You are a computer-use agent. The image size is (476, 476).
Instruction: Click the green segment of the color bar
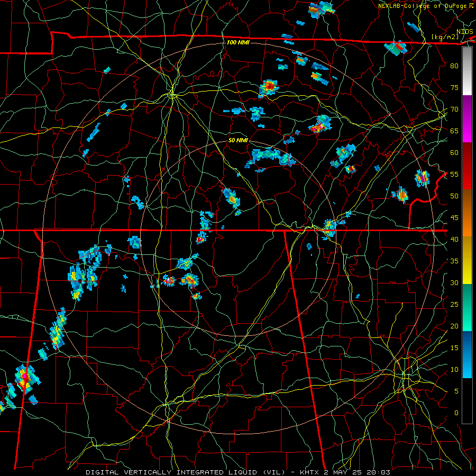coord(467,307)
